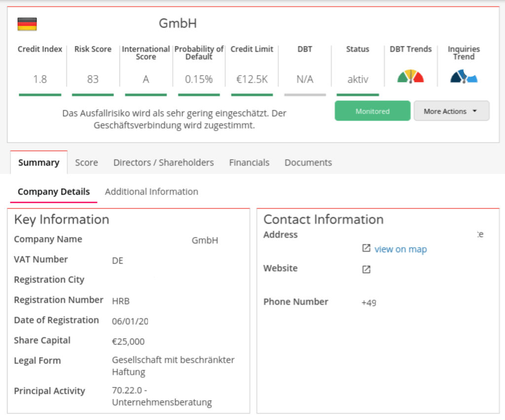505x420 pixels.
Task: Open the view on map link
Action: [400, 249]
